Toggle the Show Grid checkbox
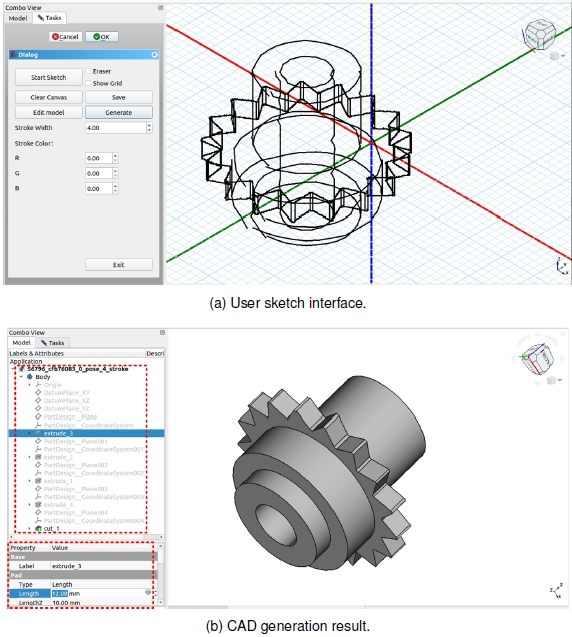Viewport: 572px width, 637px height. 88,83
